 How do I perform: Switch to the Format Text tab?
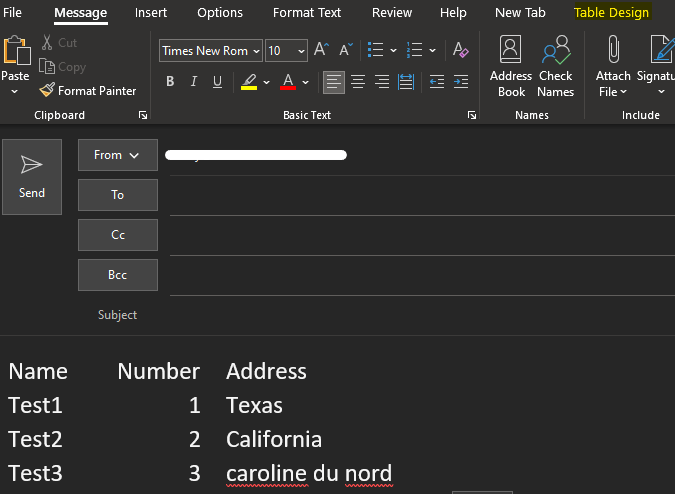pyautogui.click(x=307, y=13)
